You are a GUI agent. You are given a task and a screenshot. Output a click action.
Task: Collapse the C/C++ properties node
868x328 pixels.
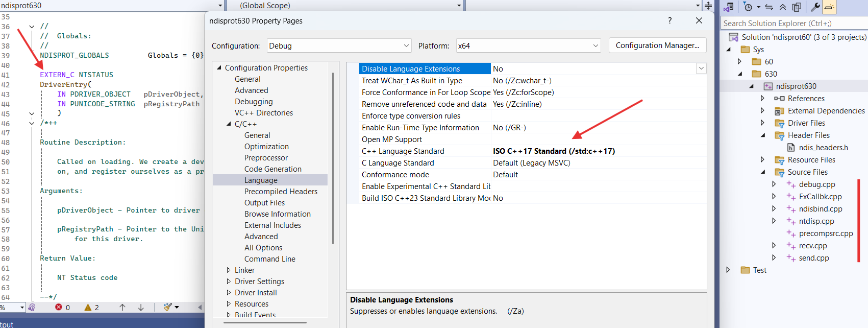pyautogui.click(x=229, y=124)
